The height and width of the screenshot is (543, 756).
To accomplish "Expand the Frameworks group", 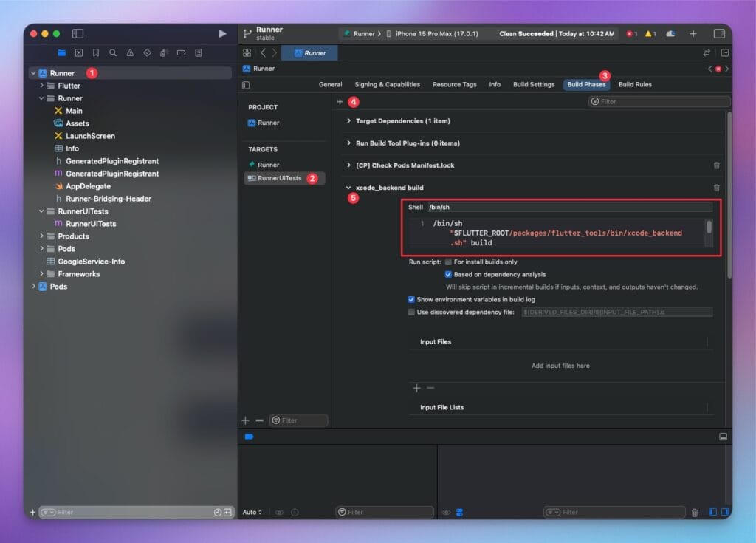I will coord(41,273).
